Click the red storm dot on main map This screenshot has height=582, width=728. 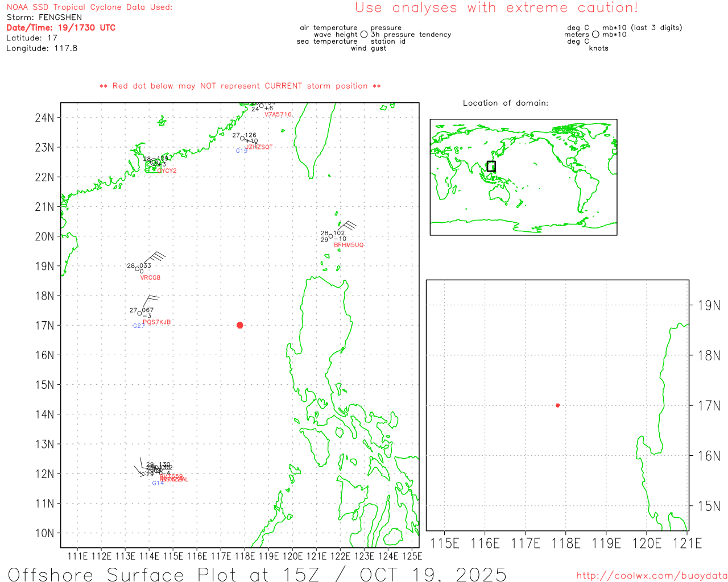[239, 325]
